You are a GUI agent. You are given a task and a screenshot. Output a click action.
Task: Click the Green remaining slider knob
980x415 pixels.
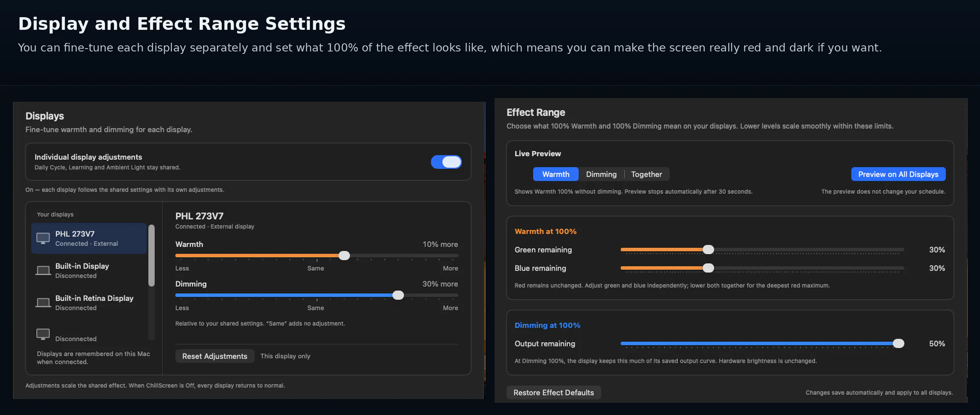pyautogui.click(x=708, y=250)
